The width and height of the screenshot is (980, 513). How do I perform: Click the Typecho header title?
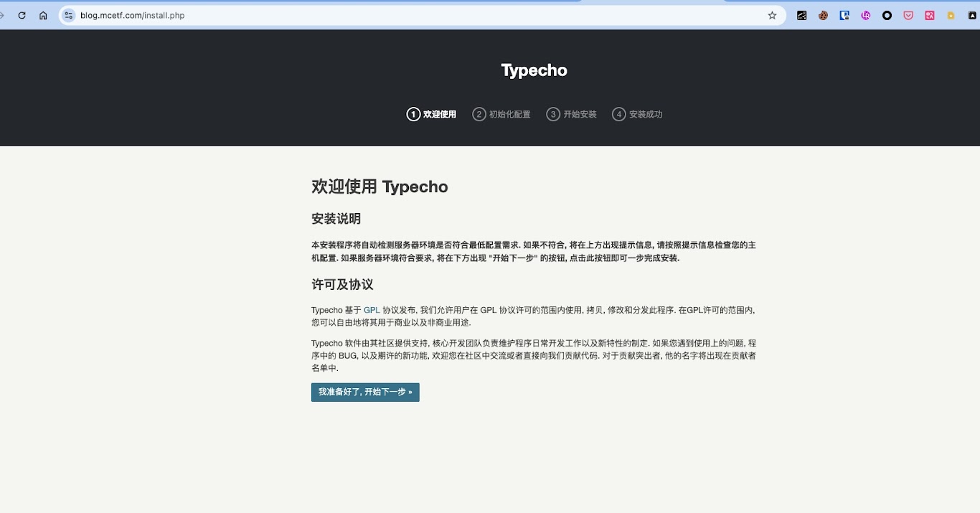[x=534, y=70]
